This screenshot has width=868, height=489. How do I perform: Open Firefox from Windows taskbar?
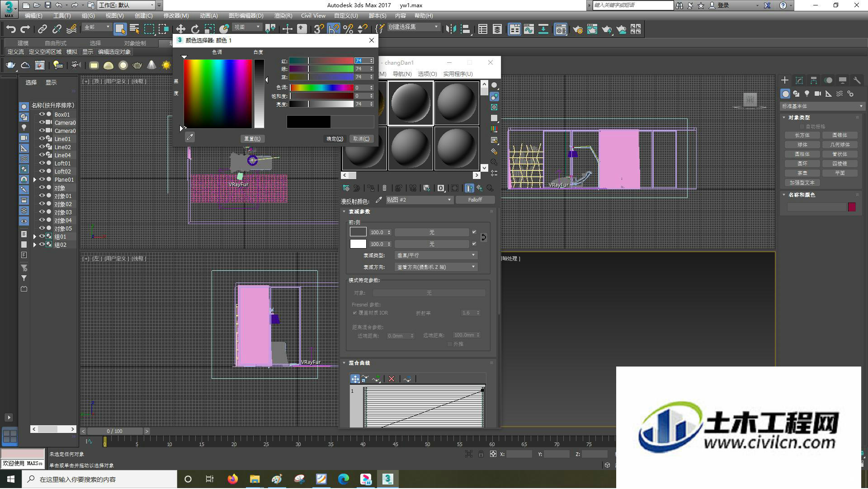(232, 479)
